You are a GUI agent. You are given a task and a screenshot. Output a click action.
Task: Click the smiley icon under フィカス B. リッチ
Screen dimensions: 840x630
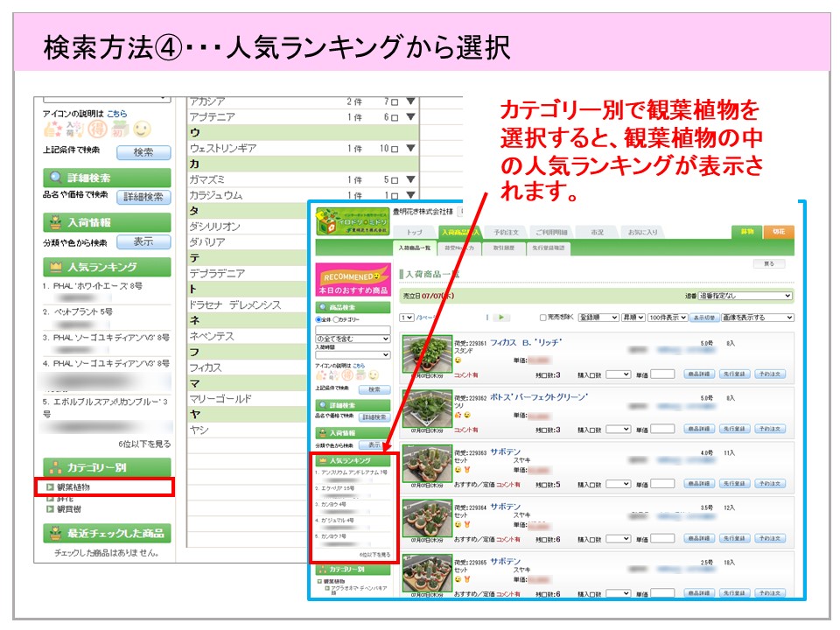pos(458,360)
